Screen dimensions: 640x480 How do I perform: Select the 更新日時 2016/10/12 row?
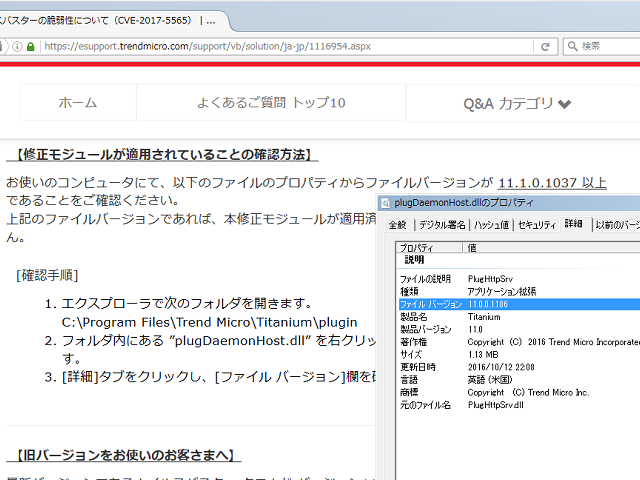click(x=519, y=367)
